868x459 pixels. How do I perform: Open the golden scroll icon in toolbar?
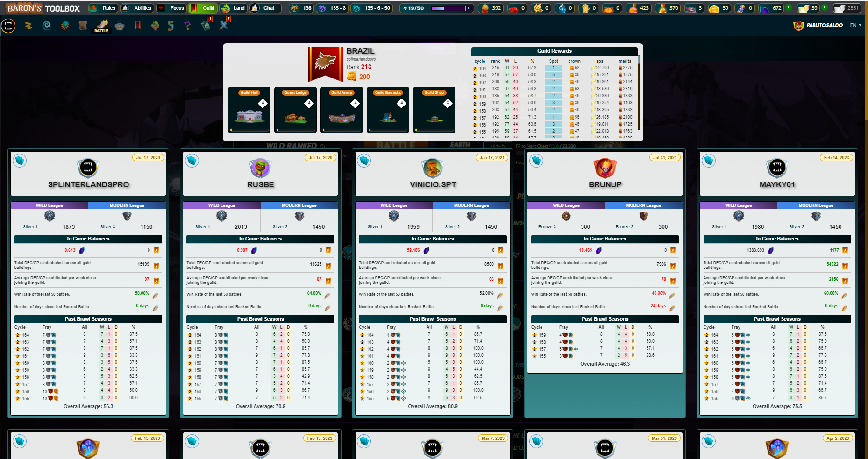(x=28, y=26)
